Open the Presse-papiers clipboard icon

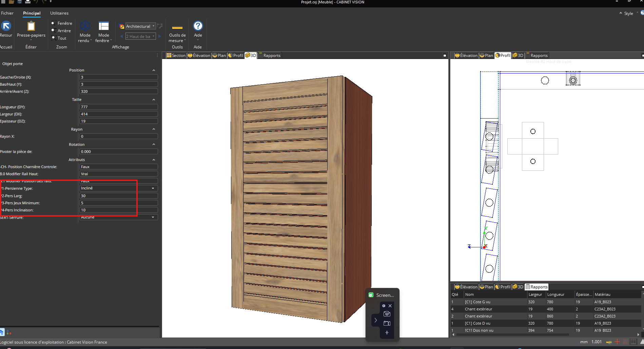click(31, 26)
